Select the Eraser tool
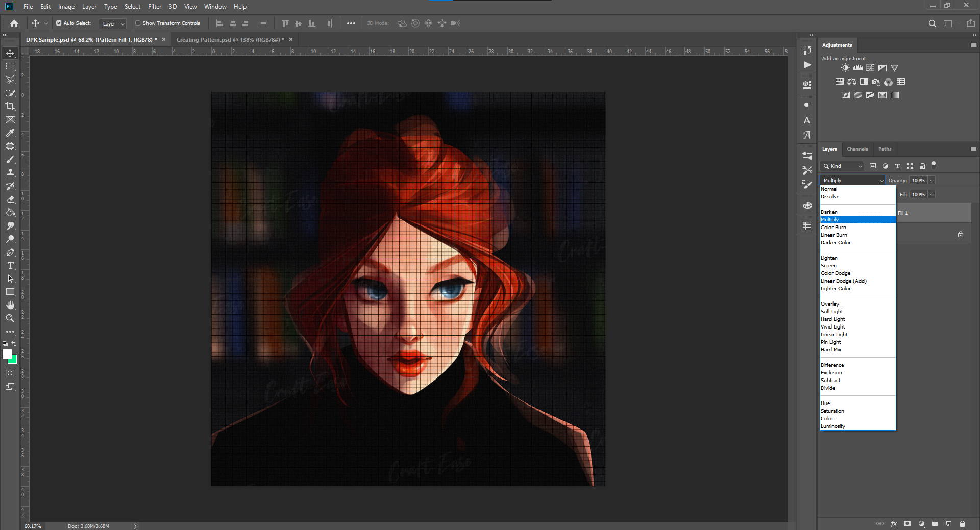Screen dimensions: 980x530 [10, 199]
